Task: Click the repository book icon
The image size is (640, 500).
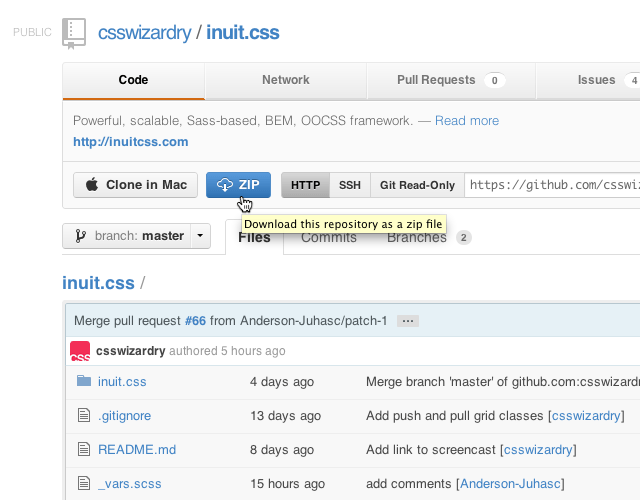Action: click(74, 33)
